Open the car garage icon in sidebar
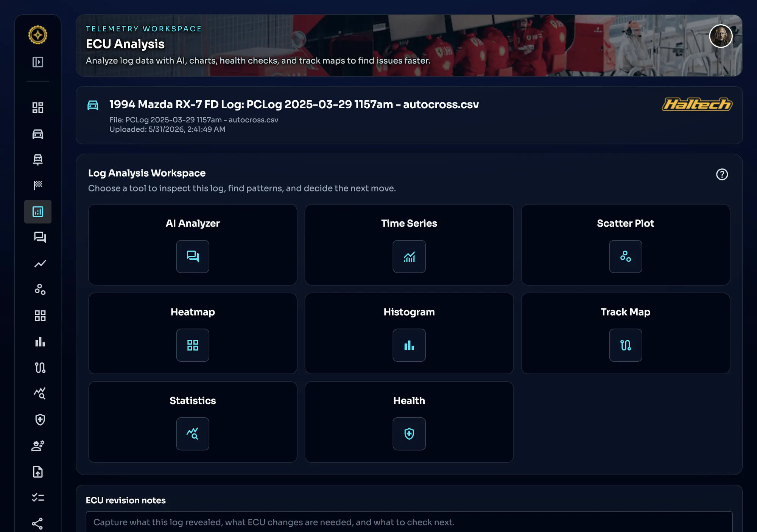This screenshot has width=757, height=532. click(x=38, y=134)
